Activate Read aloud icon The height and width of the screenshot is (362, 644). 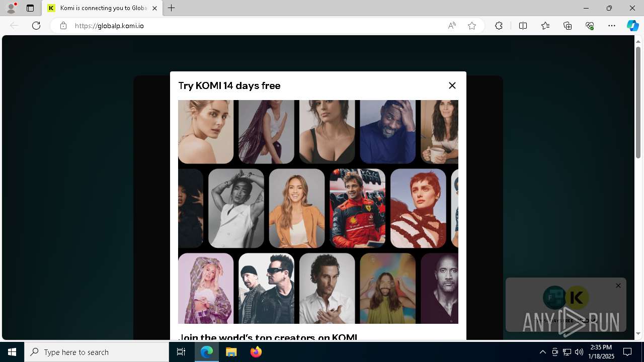click(452, 26)
